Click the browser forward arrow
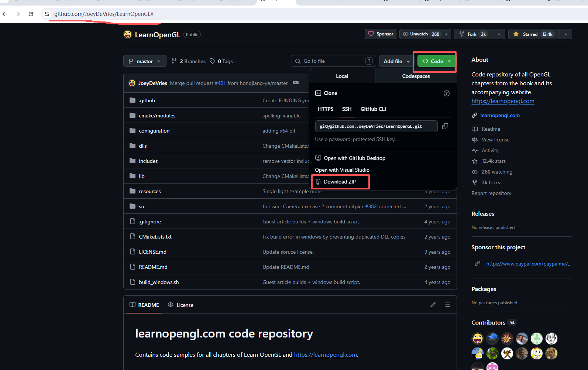Image resolution: width=588 pixels, height=370 pixels. click(18, 14)
